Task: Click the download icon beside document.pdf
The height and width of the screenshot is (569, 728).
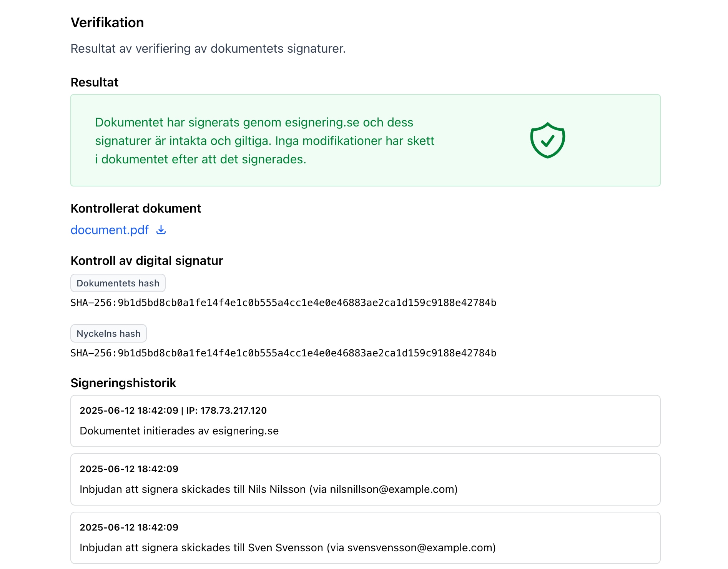Action: 161,230
